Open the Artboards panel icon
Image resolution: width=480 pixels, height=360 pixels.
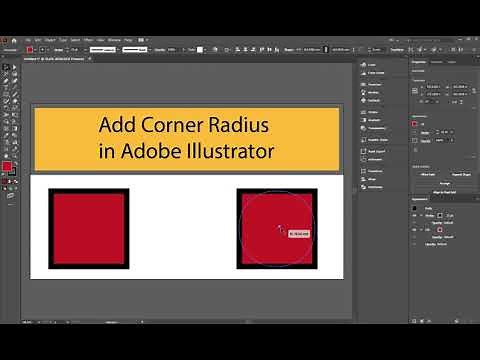pos(363,159)
